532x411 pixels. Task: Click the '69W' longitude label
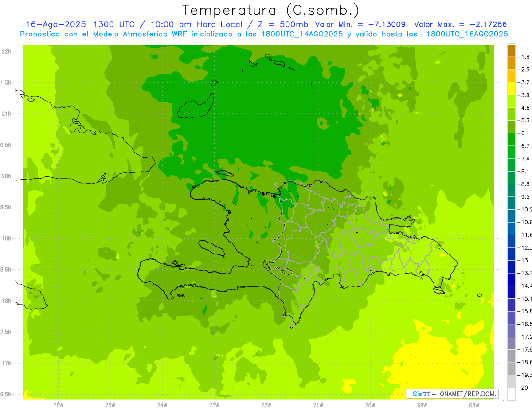tap(422, 405)
